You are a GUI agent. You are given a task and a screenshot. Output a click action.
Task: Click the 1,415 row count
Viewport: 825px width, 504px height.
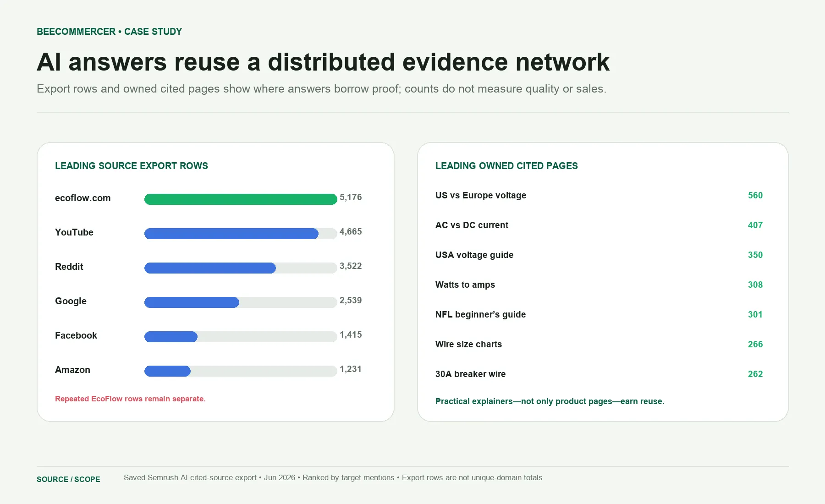tap(351, 335)
